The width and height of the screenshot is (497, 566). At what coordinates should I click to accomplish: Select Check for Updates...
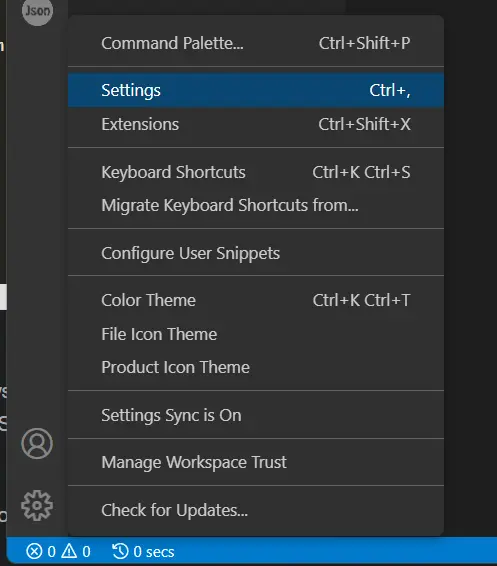coord(256,510)
